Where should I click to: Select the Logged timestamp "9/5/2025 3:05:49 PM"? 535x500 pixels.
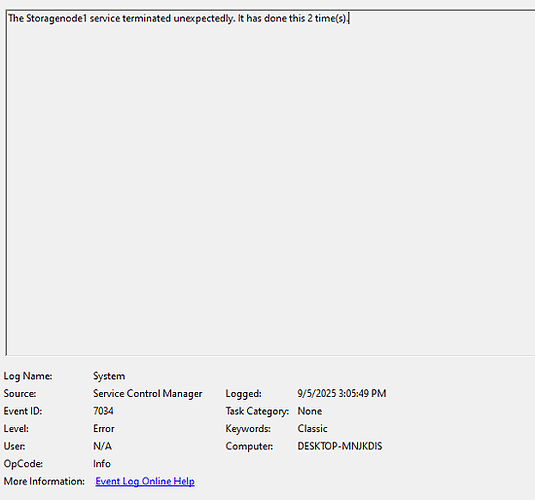[x=342, y=394]
